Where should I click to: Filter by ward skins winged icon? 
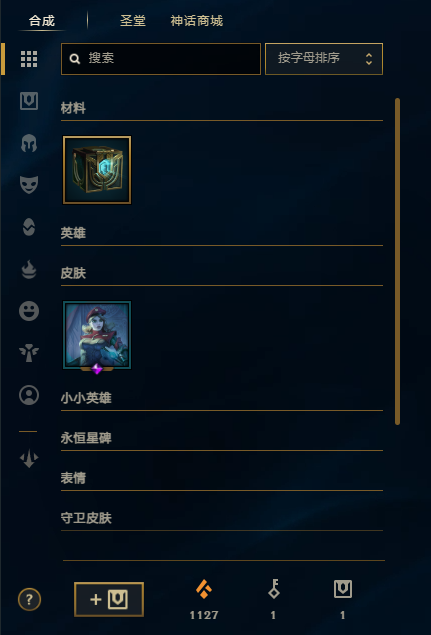[29, 353]
